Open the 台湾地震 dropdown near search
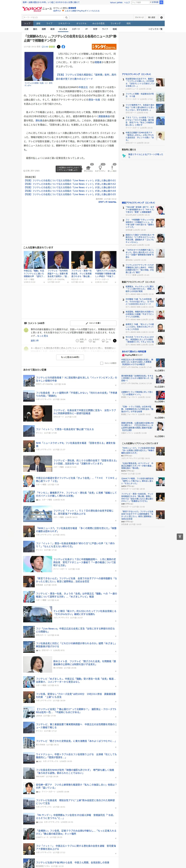The width and height of the screenshot is (186, 868). [x=155, y=2]
